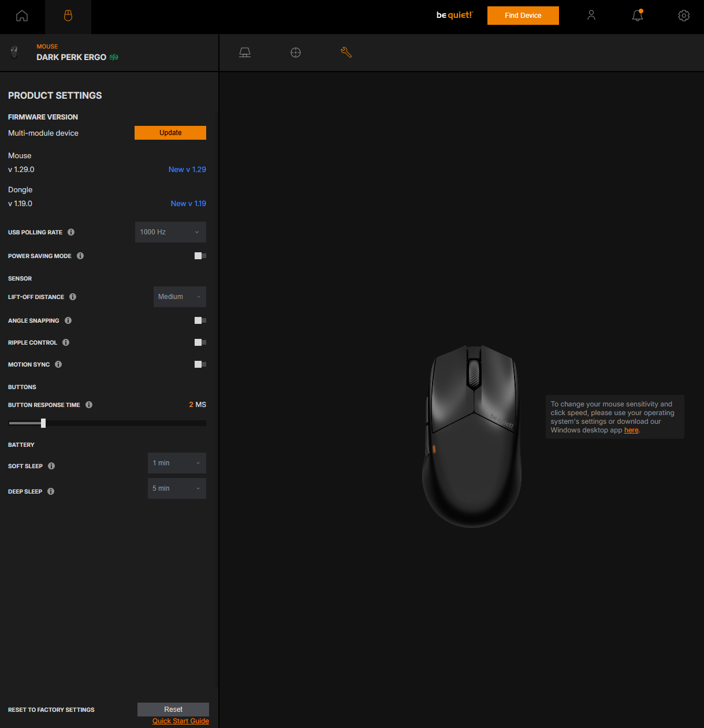Viewport: 704px width, 728px height.
Task: Open the user profile icon
Action: [x=591, y=16]
